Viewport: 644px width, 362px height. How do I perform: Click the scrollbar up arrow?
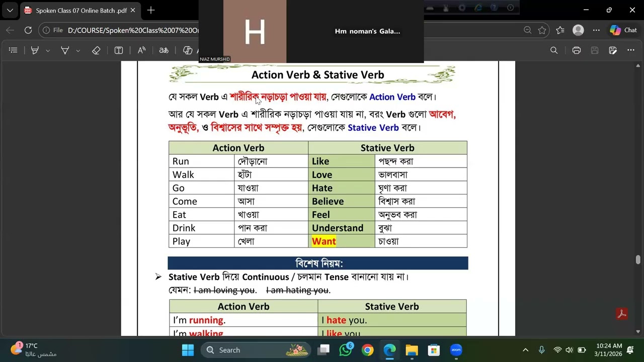[x=638, y=66]
